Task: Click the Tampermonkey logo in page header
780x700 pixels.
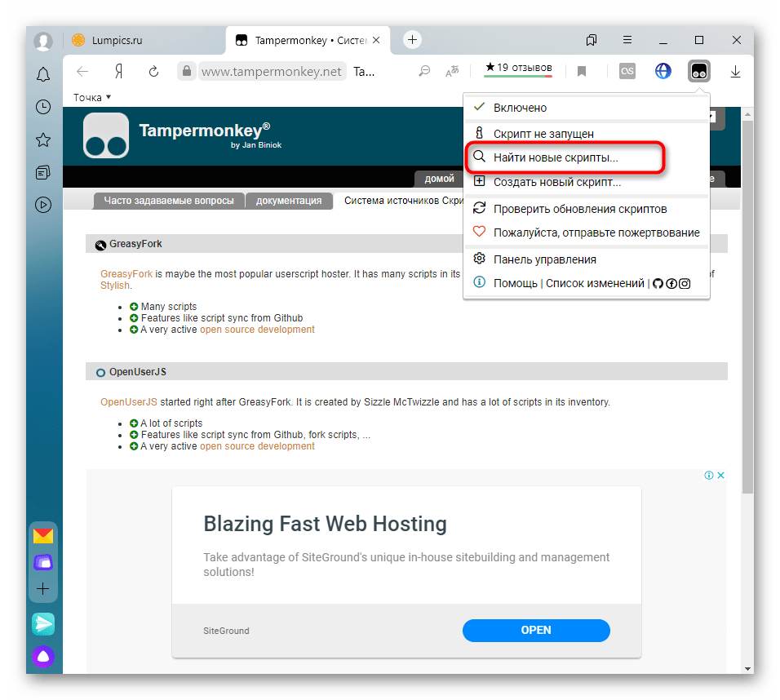Action: [106, 135]
